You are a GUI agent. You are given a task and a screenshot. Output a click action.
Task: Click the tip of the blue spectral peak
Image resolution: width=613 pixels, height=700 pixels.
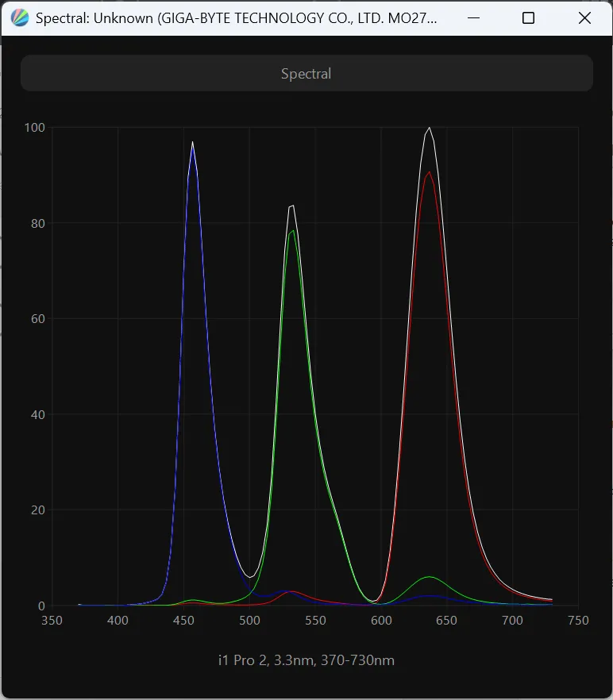click(x=192, y=144)
